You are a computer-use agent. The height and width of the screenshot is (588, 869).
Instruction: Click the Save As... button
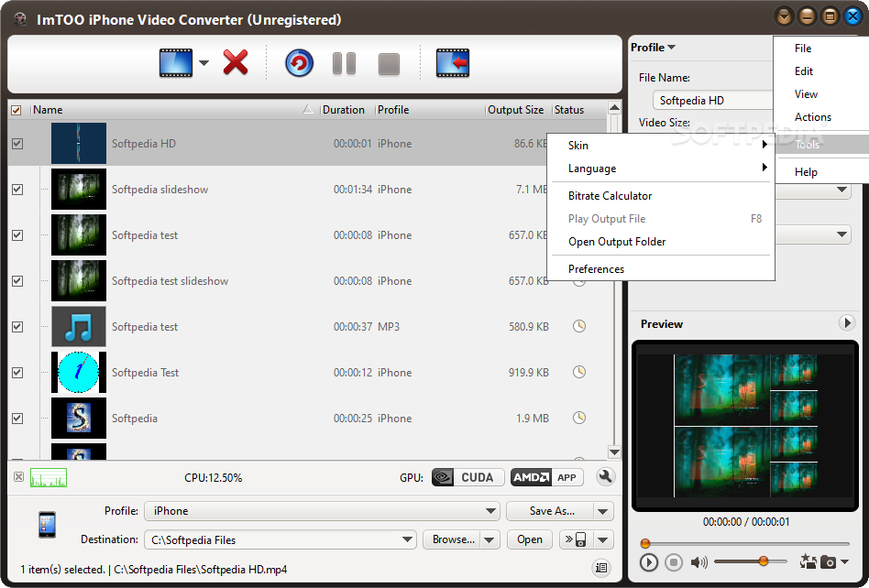550,510
